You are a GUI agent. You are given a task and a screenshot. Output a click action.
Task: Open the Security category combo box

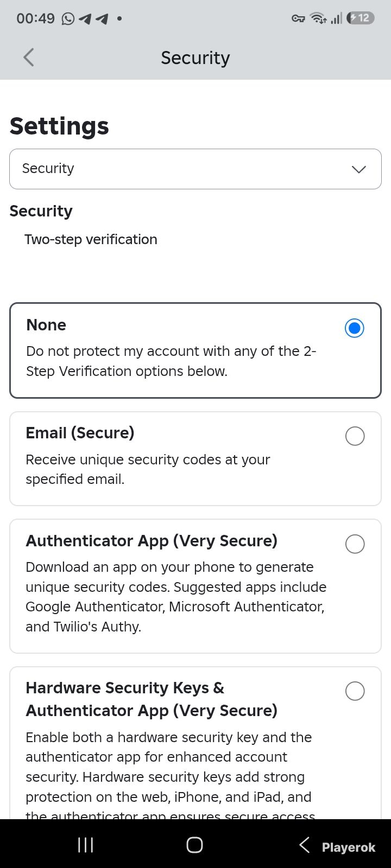tap(195, 169)
